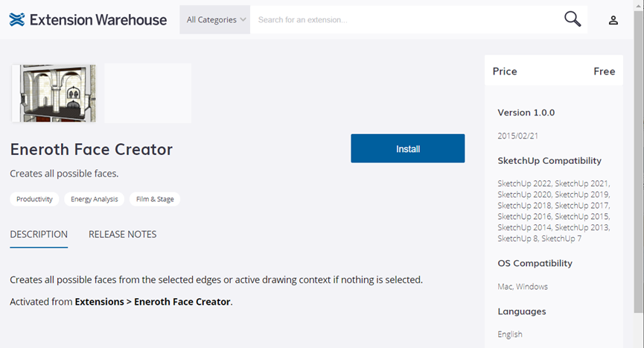Open the Eneroth Face Creator preview thumbnail

coord(54,93)
